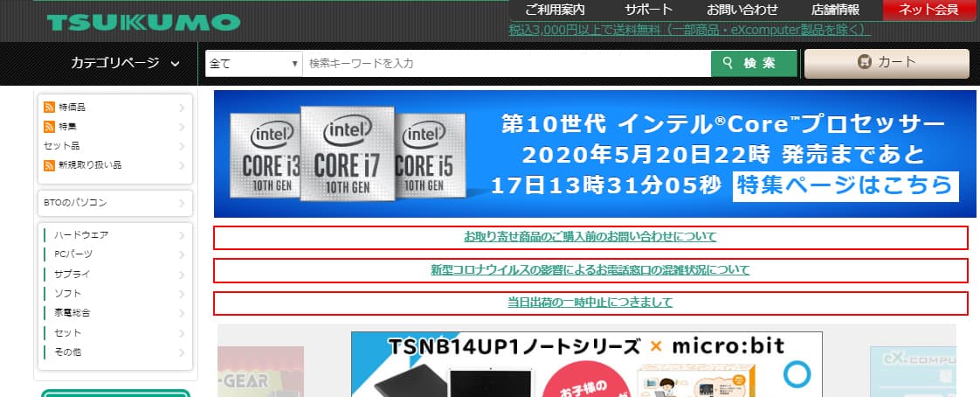
Task: Open 新型コロナウイルス電話窓口 notice
Action: coord(590,270)
